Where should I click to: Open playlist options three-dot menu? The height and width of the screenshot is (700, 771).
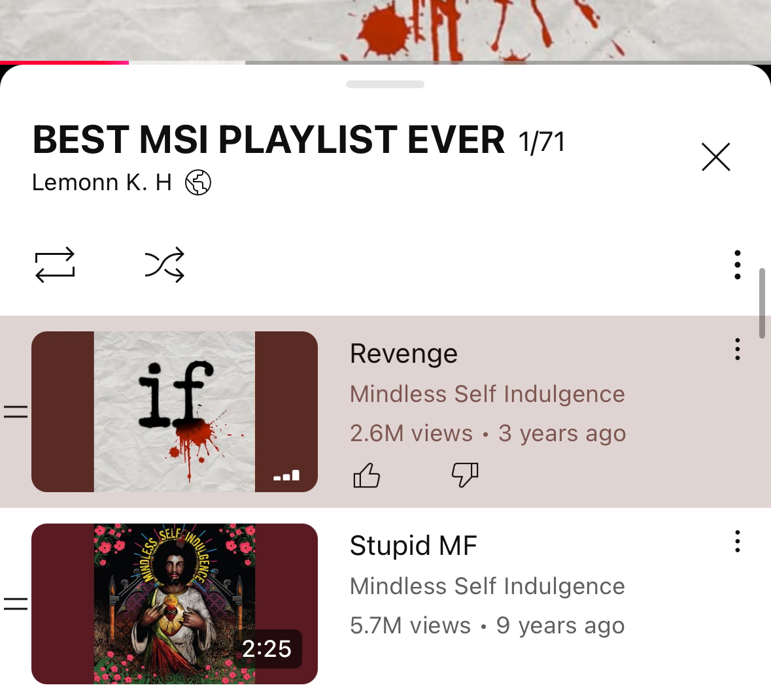coord(737,265)
